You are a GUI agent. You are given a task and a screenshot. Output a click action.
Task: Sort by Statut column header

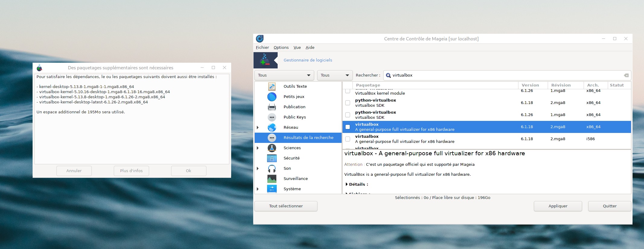(619, 85)
